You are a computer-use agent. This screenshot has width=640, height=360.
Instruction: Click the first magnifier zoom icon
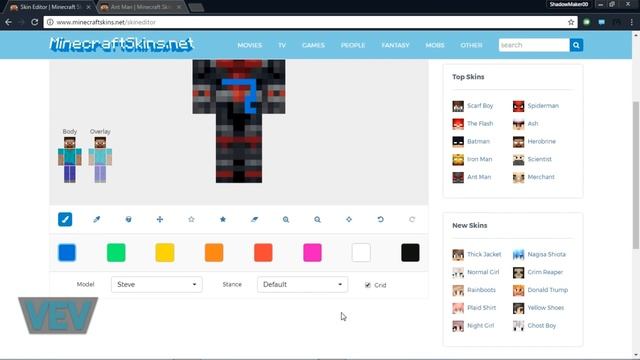click(x=286, y=219)
